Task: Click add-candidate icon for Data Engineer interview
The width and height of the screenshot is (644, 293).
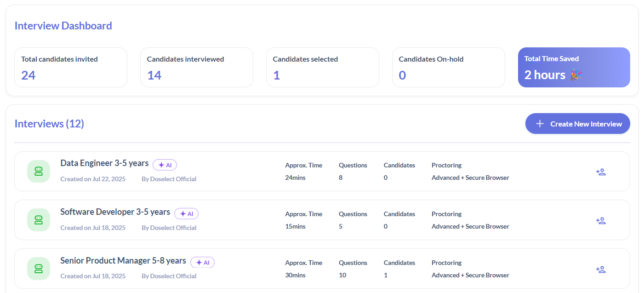Action: pyautogui.click(x=601, y=172)
